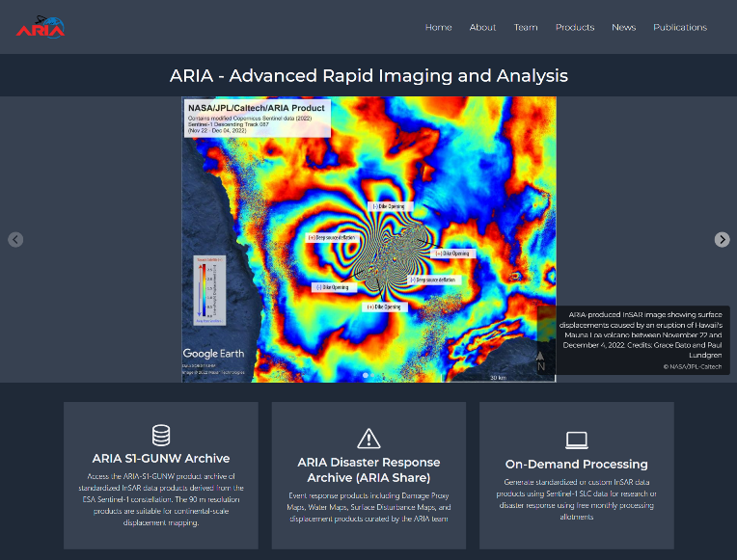Click the InSAR image caption about Mauna Loa

[641, 334]
